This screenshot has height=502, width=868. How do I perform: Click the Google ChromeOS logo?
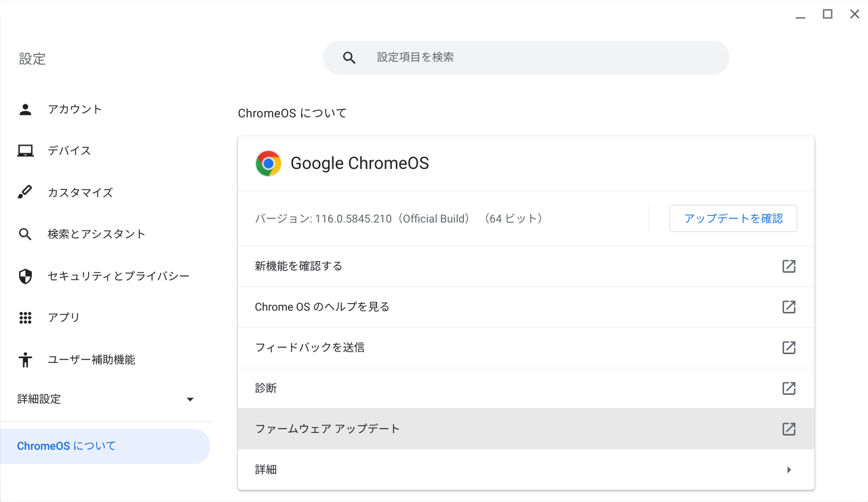pos(267,163)
